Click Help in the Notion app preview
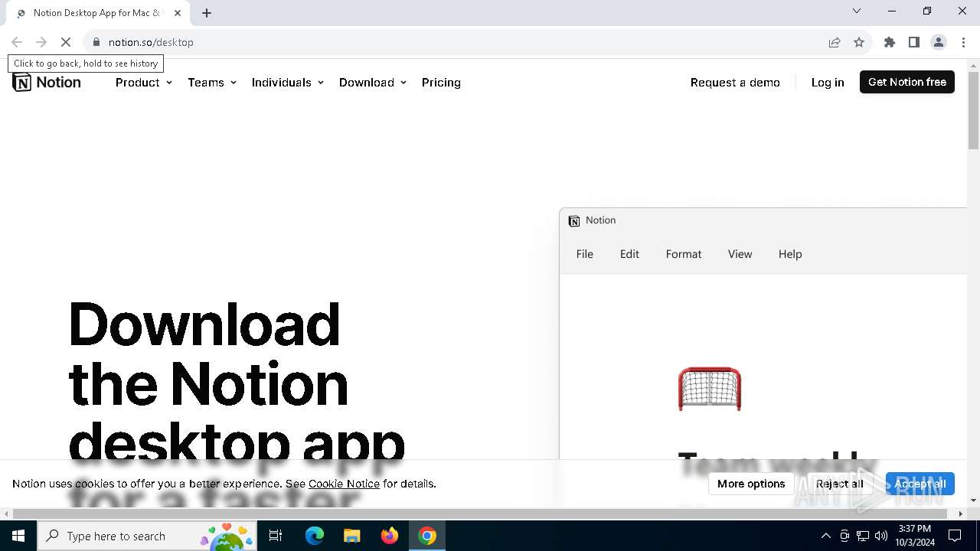980x551 pixels. 790,254
